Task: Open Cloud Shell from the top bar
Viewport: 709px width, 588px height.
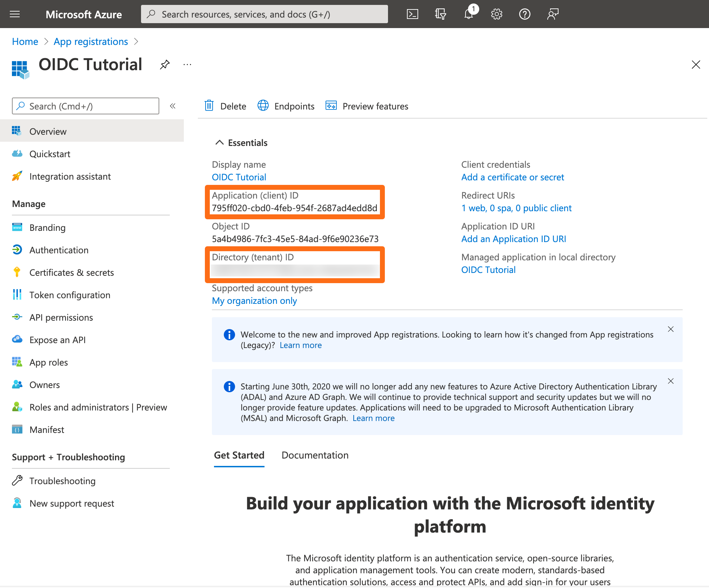Action: click(412, 14)
